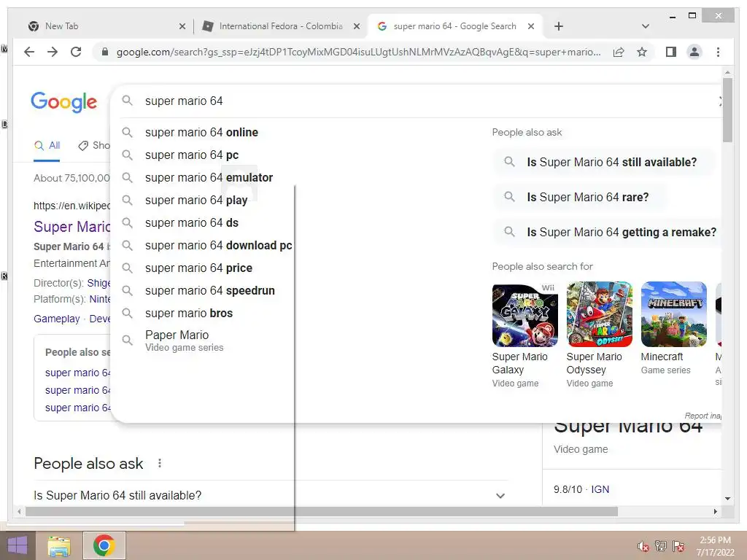The image size is (747, 560).
Task: Open Chrome's three-dot menu
Action: [x=718, y=52]
